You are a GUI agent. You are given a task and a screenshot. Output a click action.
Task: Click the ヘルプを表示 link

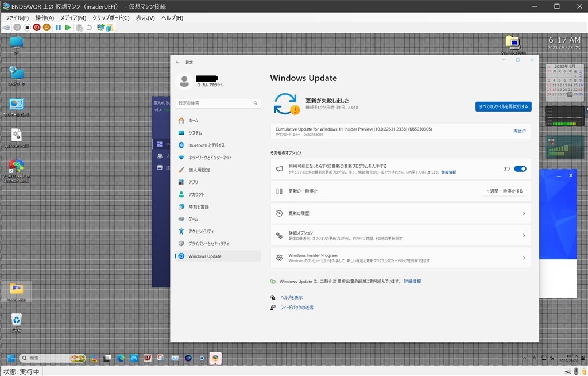click(x=291, y=297)
